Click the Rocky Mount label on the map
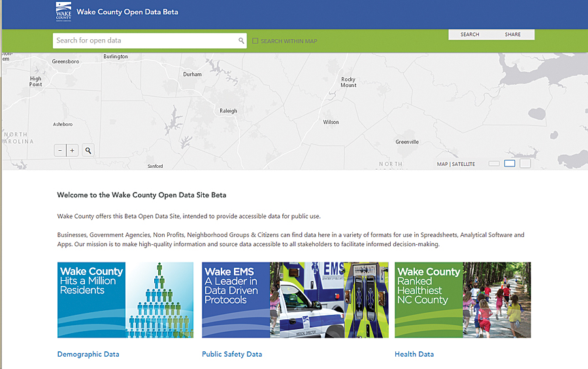The width and height of the screenshot is (588, 369). point(348,82)
